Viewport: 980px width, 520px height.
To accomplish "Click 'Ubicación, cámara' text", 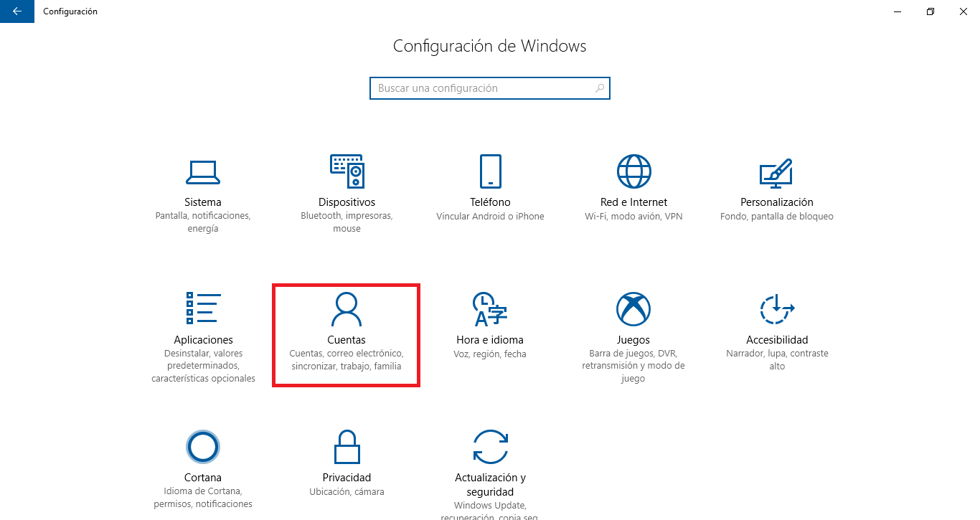I will (x=347, y=492).
